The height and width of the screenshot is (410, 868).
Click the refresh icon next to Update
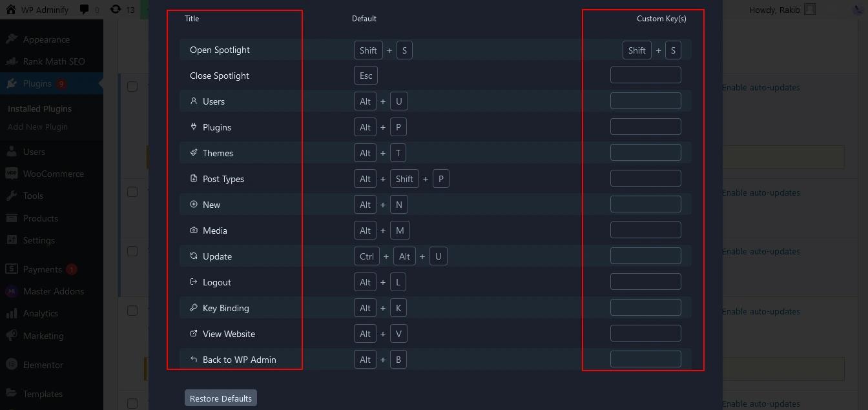[193, 256]
